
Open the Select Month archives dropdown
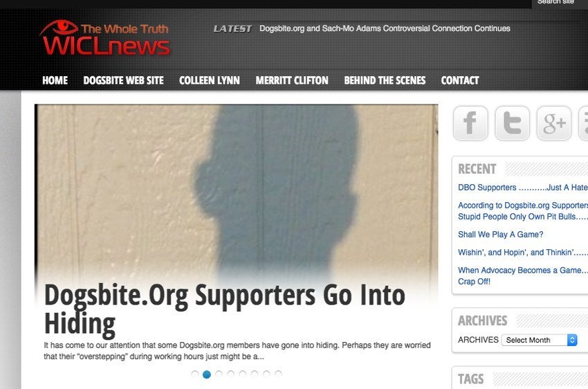pyautogui.click(x=540, y=340)
